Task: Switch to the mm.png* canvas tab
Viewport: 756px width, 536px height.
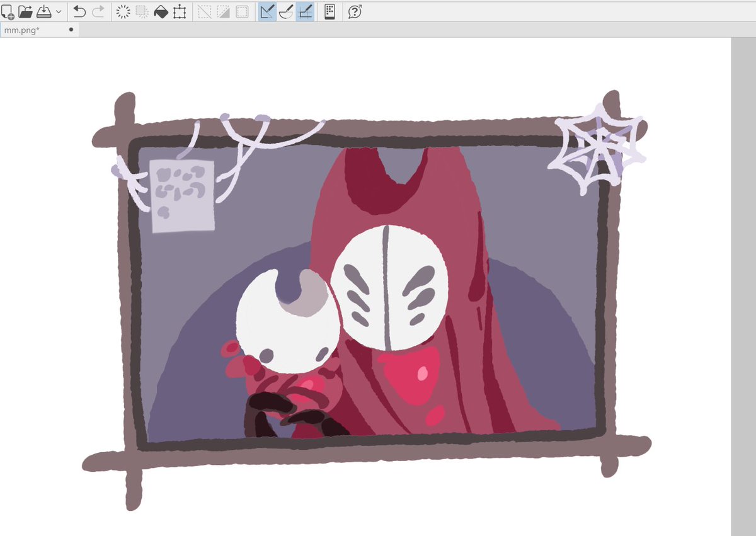Action: [39, 30]
